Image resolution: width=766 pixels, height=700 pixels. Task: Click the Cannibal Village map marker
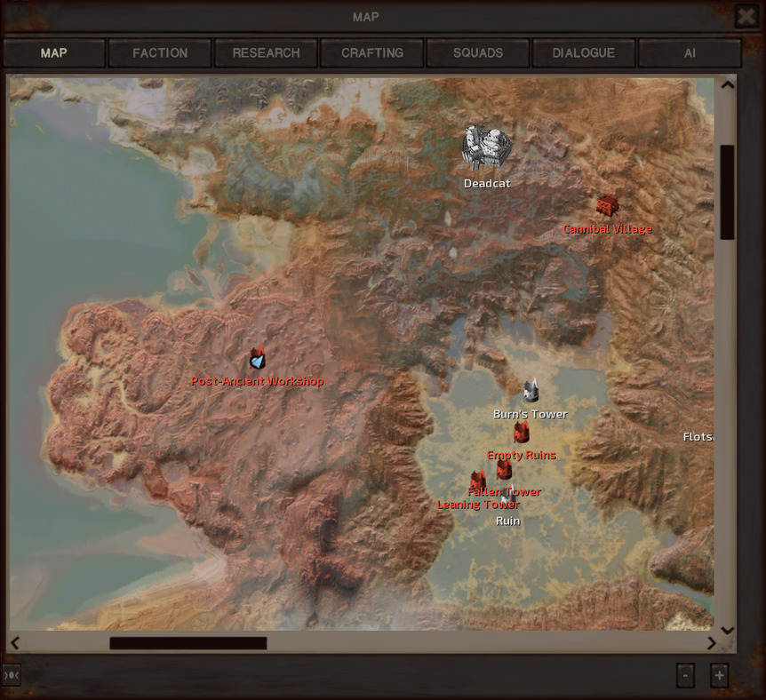click(607, 205)
